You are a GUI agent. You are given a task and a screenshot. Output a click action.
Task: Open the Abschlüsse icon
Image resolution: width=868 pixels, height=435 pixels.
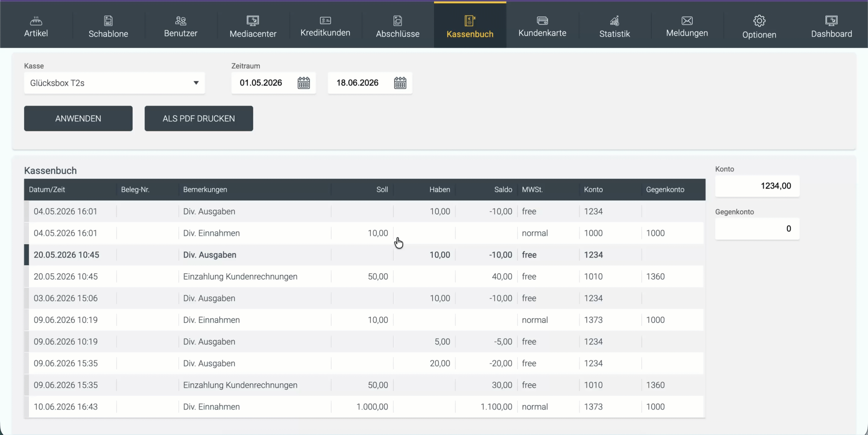pos(398,21)
